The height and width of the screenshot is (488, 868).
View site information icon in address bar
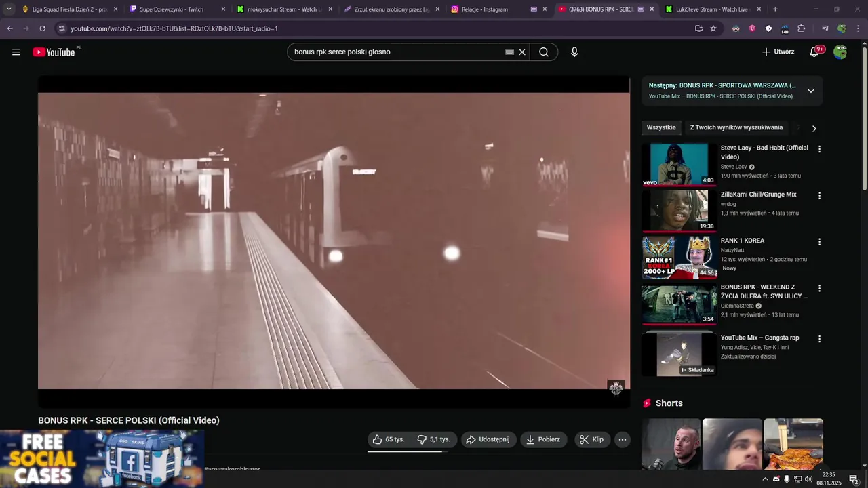(62, 28)
